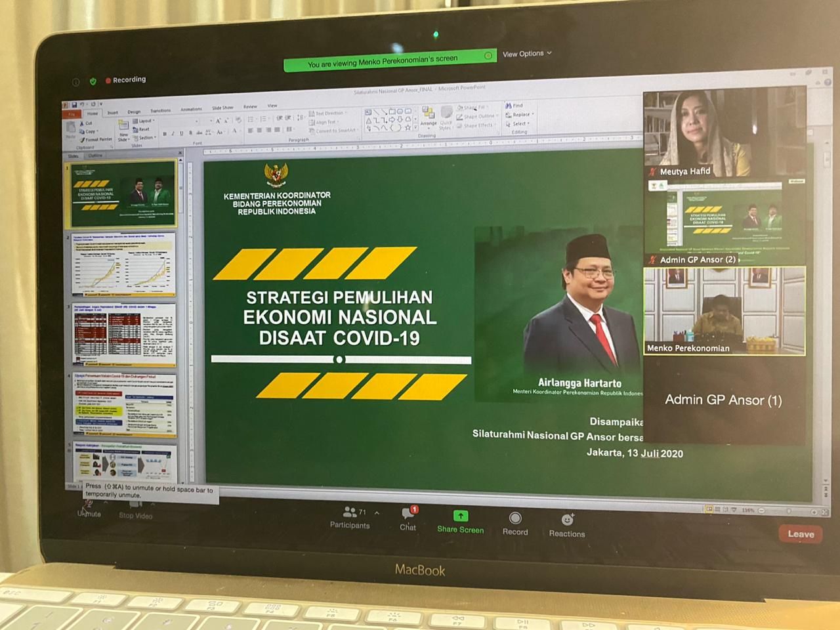This screenshot has width=840, height=630.
Task: Switch to the Home ribbon tab
Action: point(93,114)
